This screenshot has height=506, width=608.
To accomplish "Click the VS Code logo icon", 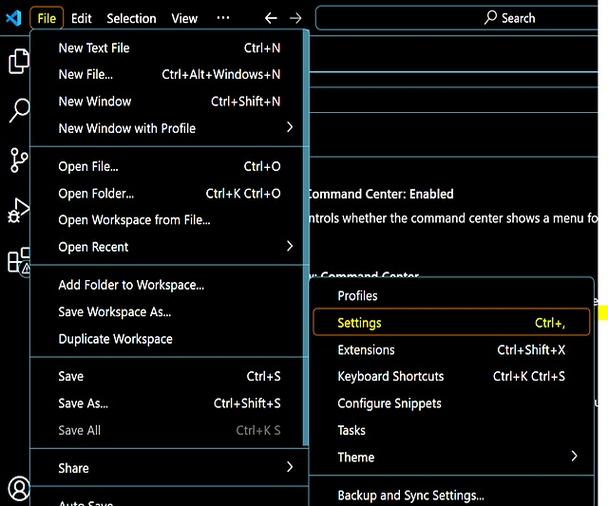I will coord(14,18).
